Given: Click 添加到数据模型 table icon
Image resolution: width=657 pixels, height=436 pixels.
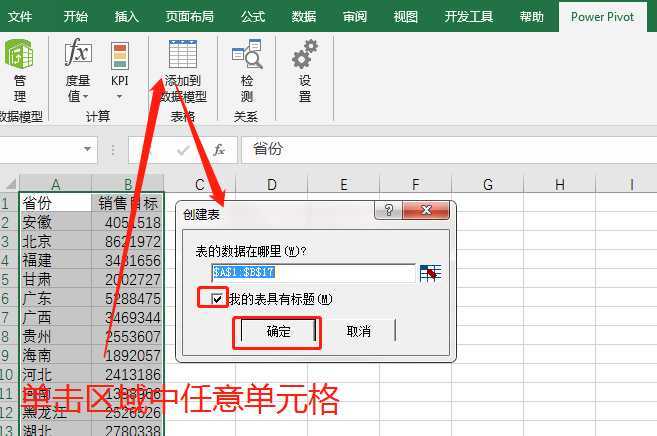Looking at the screenshot, I should click(183, 54).
